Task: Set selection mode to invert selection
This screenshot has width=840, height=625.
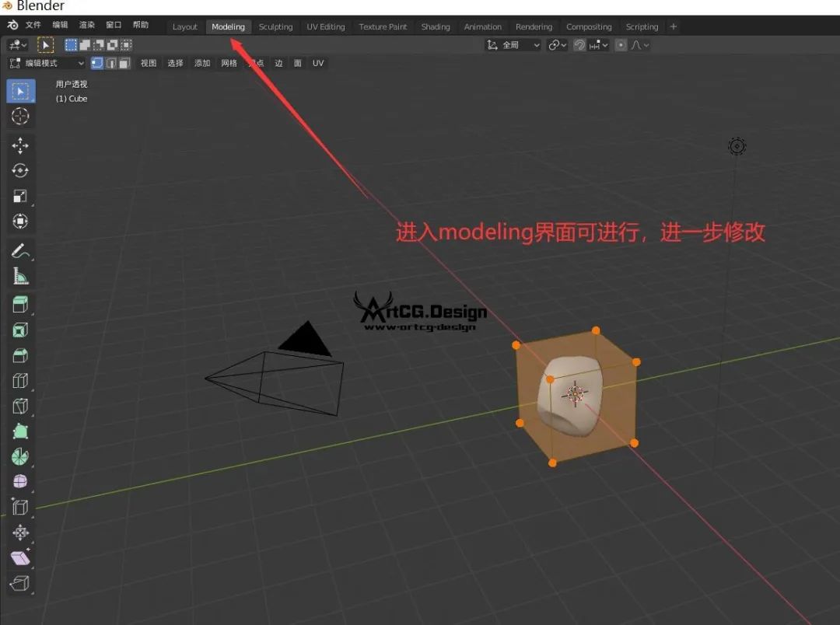Action: click(x=113, y=45)
